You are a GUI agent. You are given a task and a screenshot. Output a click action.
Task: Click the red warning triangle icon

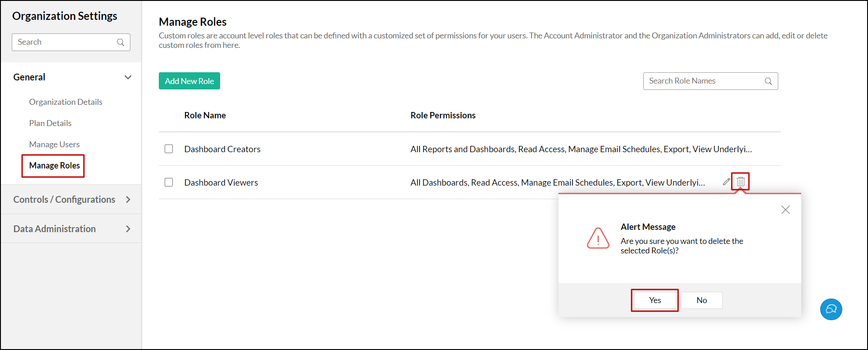point(598,238)
